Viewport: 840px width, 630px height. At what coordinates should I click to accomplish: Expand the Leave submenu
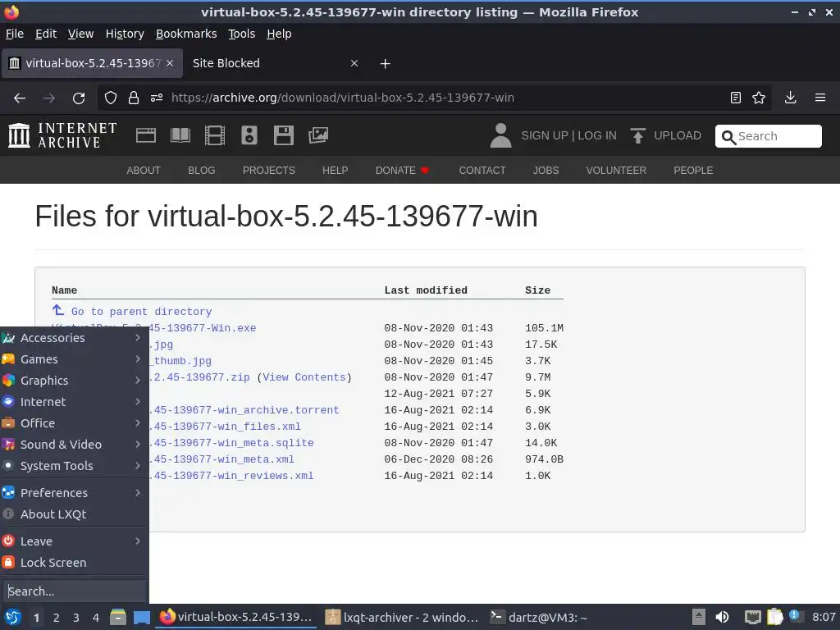click(75, 541)
